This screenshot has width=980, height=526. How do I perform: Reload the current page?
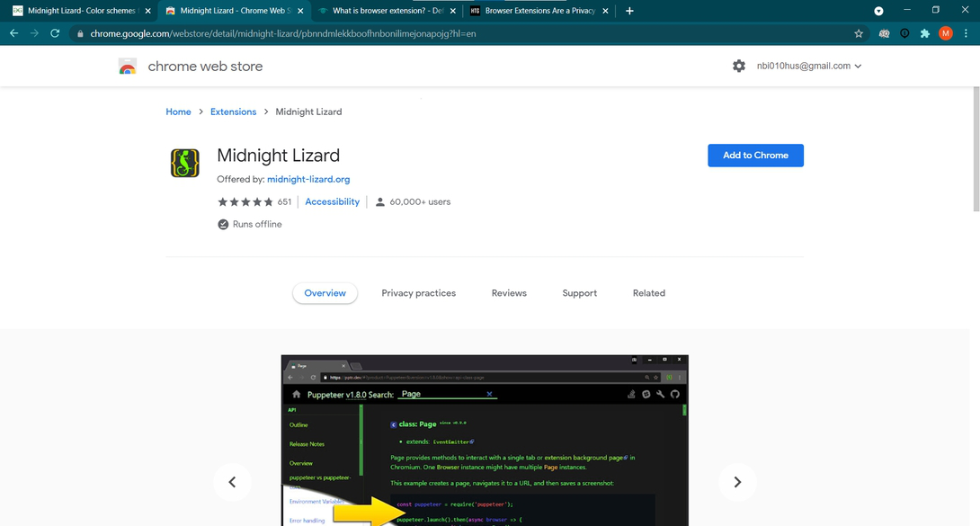pos(55,33)
